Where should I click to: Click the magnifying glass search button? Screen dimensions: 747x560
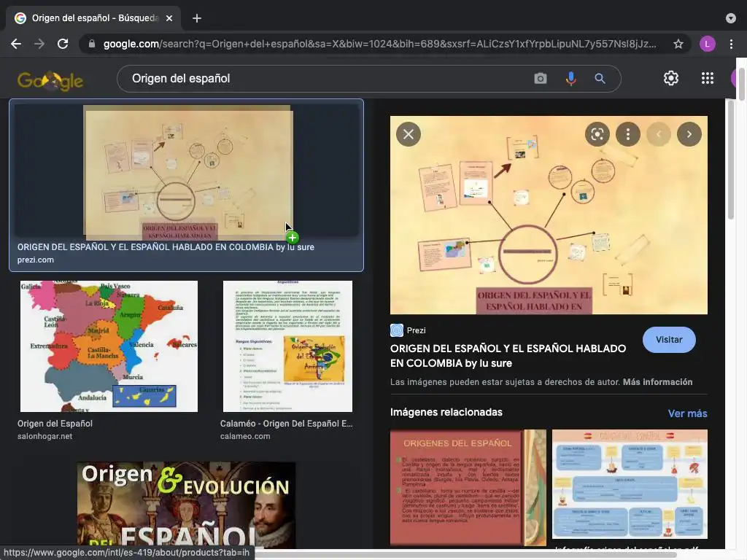[600, 78]
